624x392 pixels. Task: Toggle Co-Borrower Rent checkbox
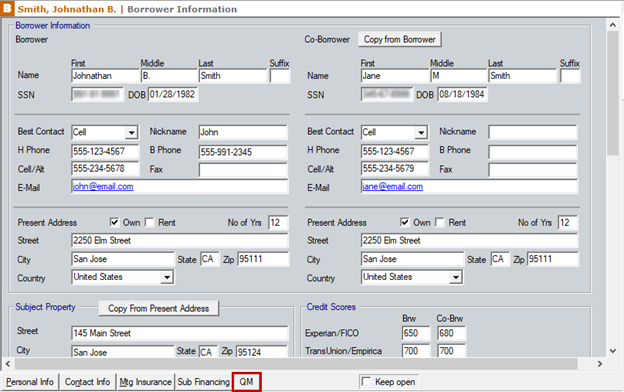point(440,222)
